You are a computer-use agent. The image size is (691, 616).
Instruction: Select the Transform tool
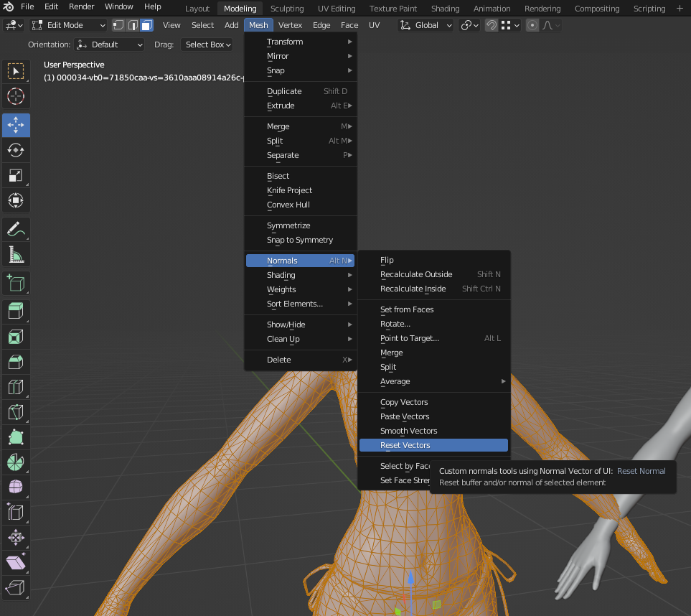point(16,200)
